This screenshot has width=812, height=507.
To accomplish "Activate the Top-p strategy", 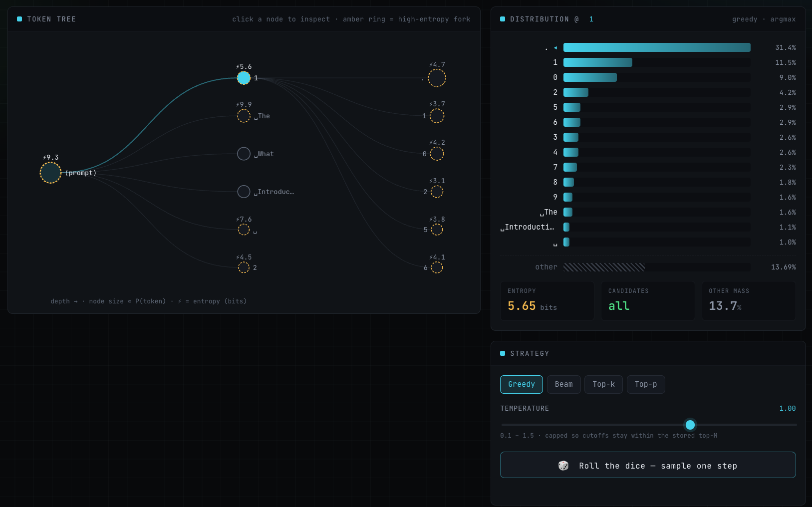I will 646,384.
